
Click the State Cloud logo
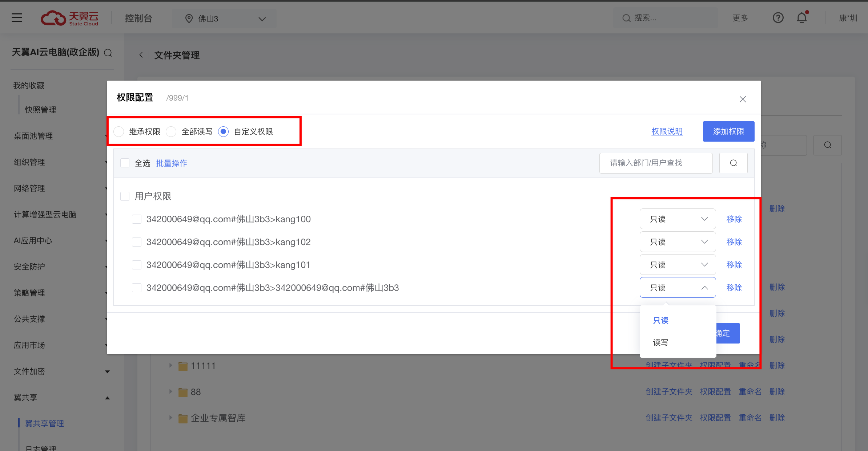tap(69, 18)
